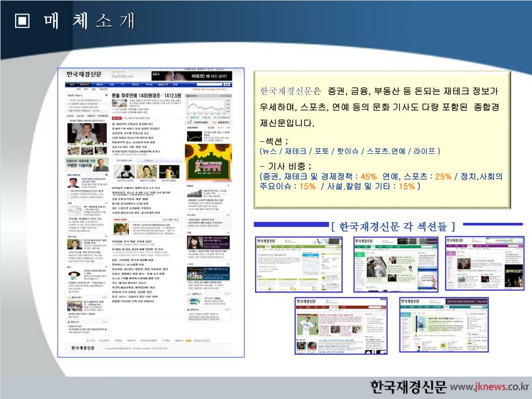Click the section list beginning (뉴스 / 재테크
The height and width of the screenshot is (399, 532).
(350, 151)
